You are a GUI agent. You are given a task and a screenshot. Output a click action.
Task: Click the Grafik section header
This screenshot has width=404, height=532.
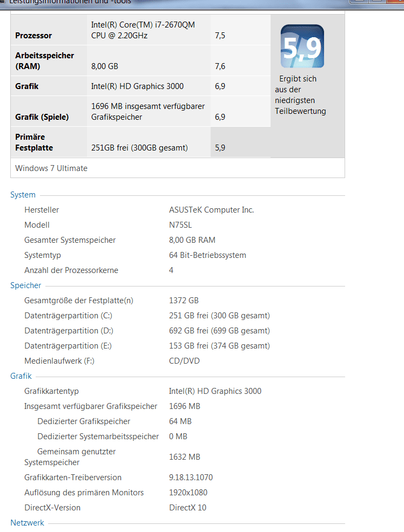(21, 376)
